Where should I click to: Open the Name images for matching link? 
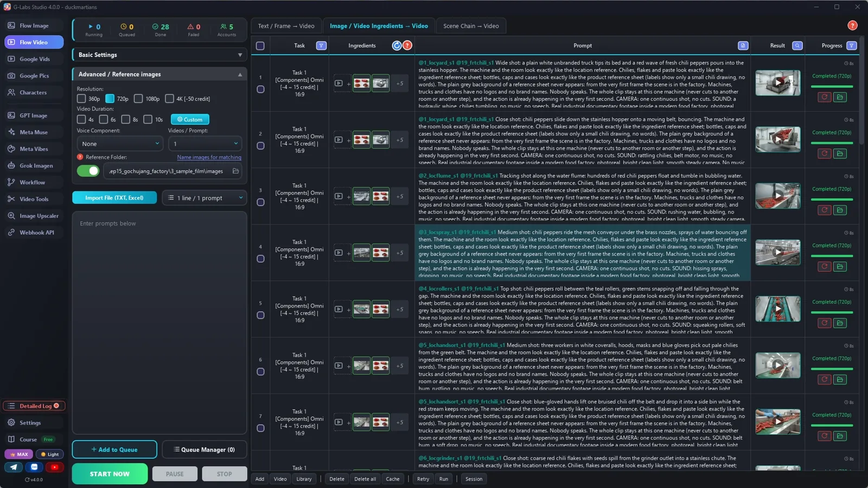point(209,157)
